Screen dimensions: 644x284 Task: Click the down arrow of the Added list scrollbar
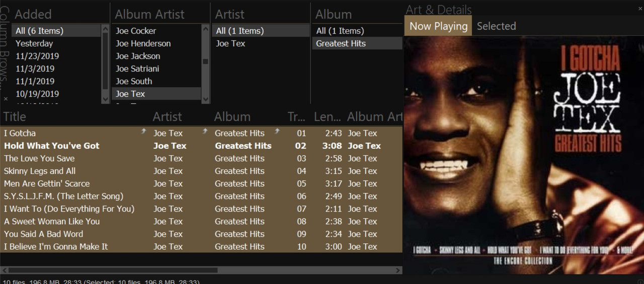(105, 99)
